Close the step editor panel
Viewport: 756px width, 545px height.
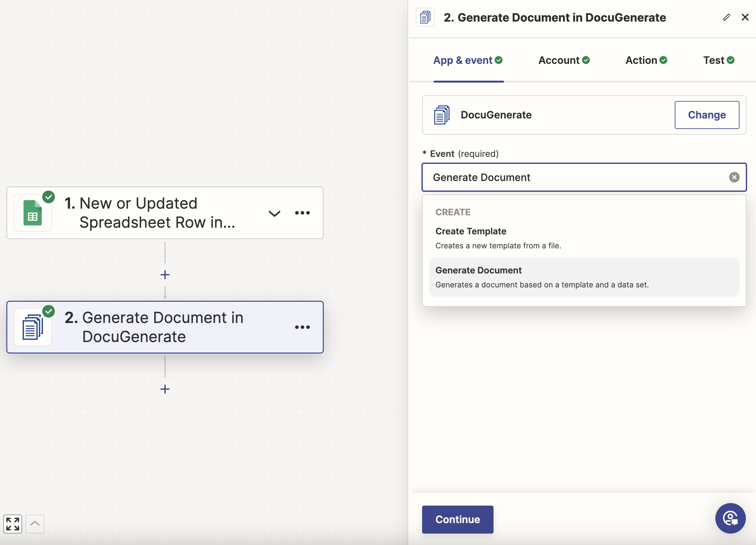coord(745,17)
